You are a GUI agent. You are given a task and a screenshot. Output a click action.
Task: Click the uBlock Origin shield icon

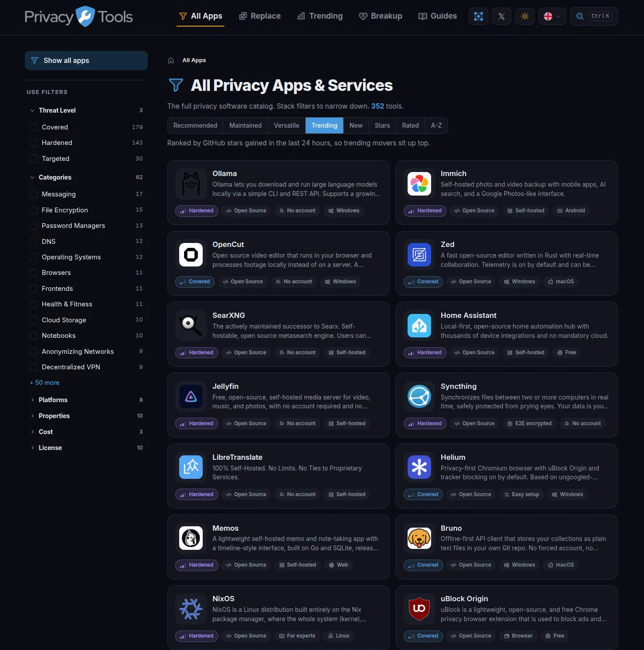point(419,609)
